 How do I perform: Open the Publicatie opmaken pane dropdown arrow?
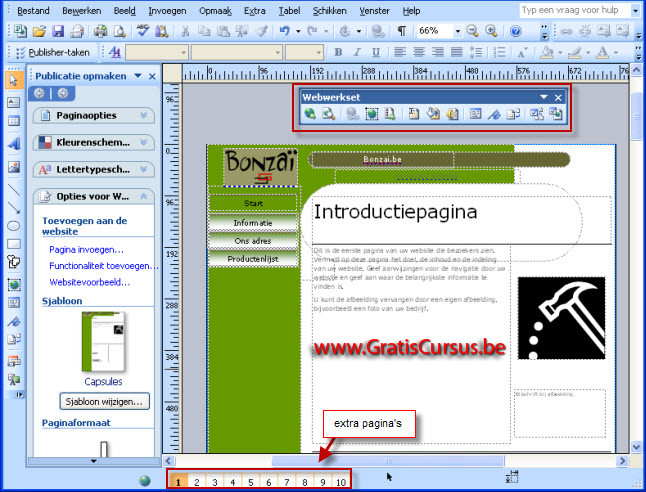[138, 76]
